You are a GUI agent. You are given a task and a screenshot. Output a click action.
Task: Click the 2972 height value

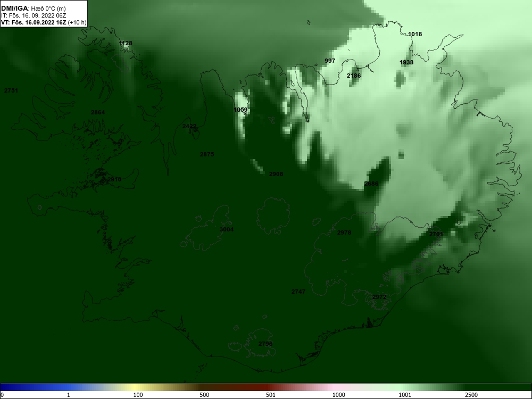(x=379, y=297)
